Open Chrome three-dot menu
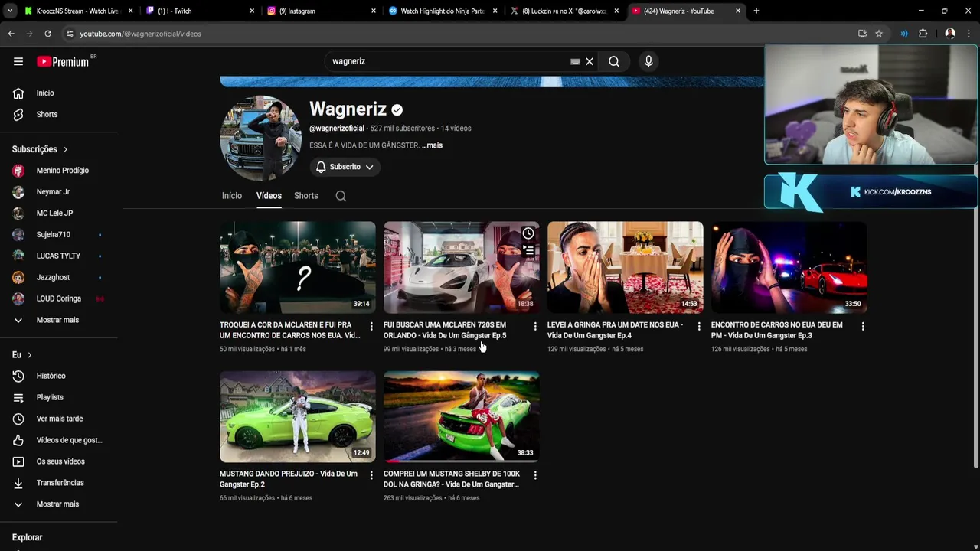The width and height of the screenshot is (980, 551). 969,34
